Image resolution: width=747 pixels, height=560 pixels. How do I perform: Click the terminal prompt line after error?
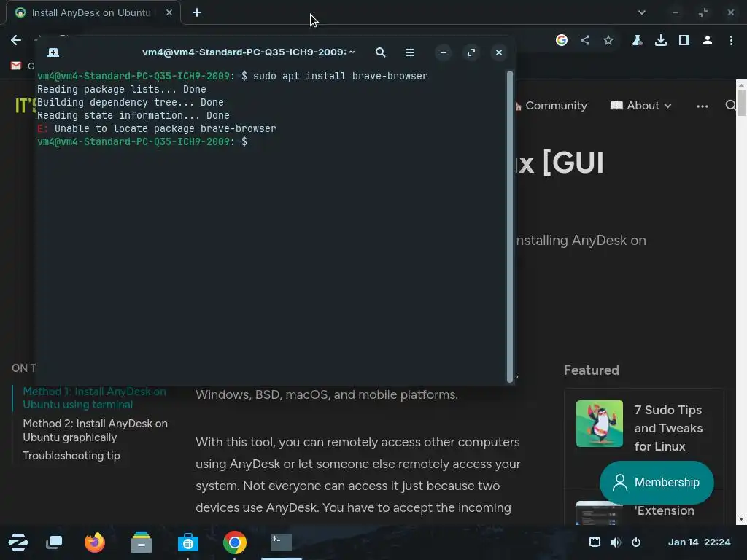click(142, 141)
